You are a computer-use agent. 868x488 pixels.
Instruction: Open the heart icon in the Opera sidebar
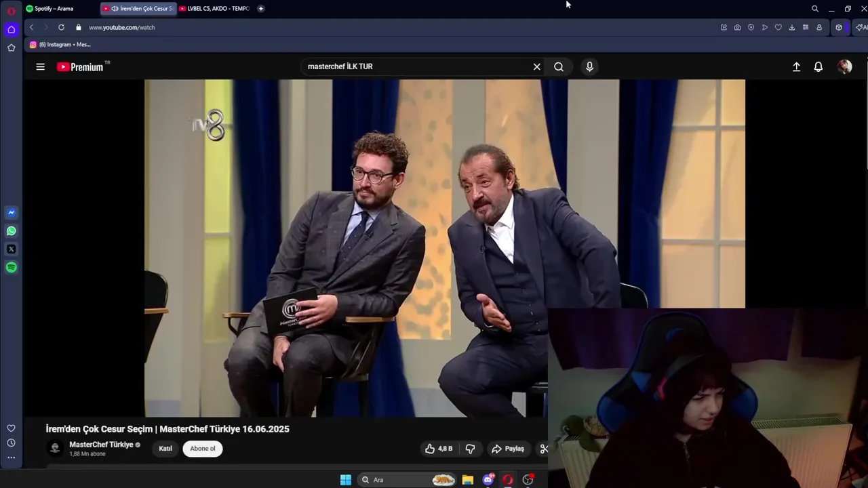pyautogui.click(x=11, y=428)
